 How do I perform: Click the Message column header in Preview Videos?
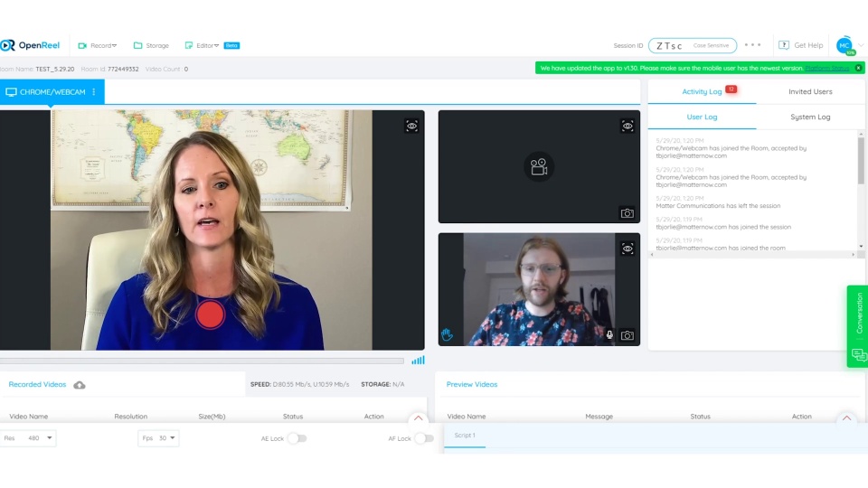(x=599, y=417)
